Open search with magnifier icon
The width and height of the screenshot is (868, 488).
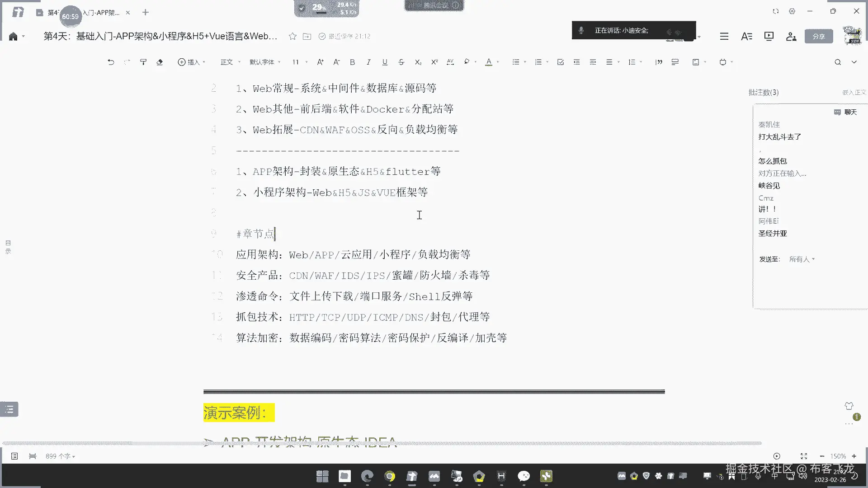838,62
